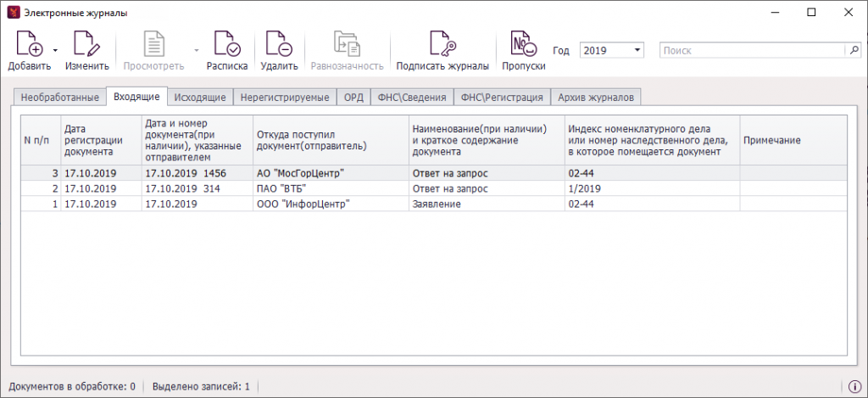
Task: Open the ФНС\Регистрация tab
Action: (x=503, y=98)
